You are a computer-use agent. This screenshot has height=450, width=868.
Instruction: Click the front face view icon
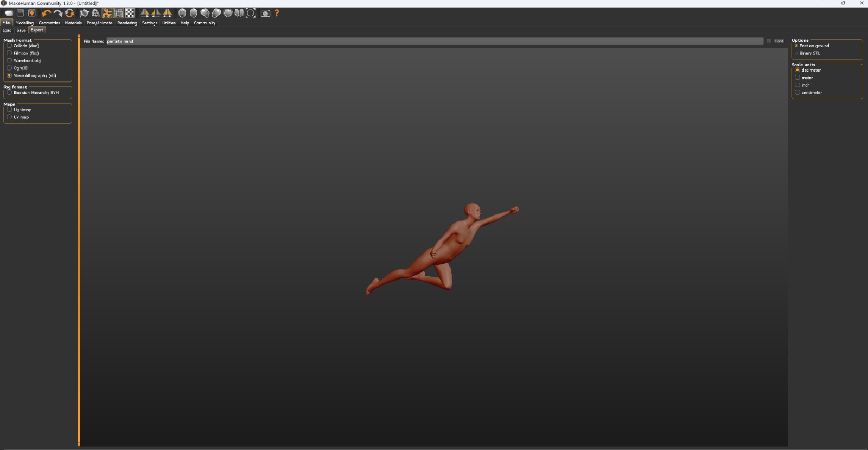[x=182, y=13]
